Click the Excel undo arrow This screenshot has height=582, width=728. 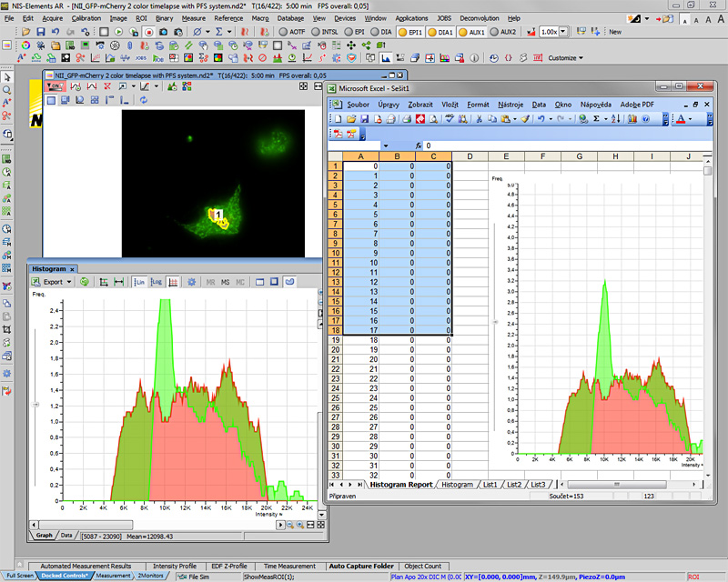coord(541,119)
